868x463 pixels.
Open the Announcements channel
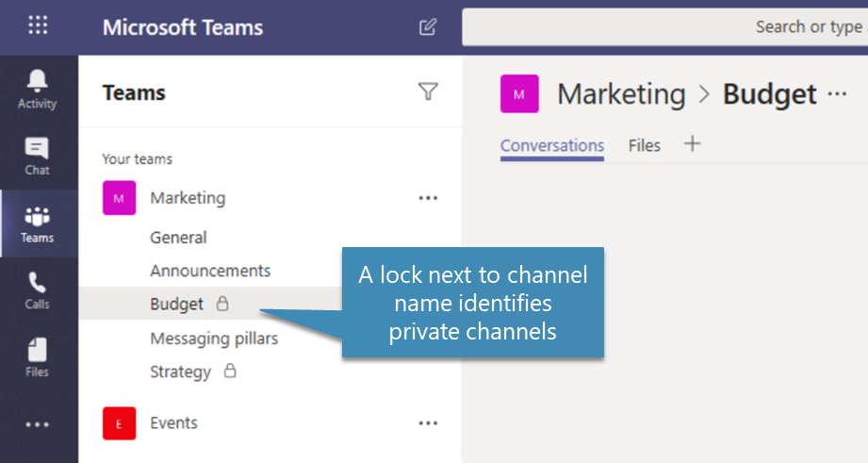[x=210, y=271]
